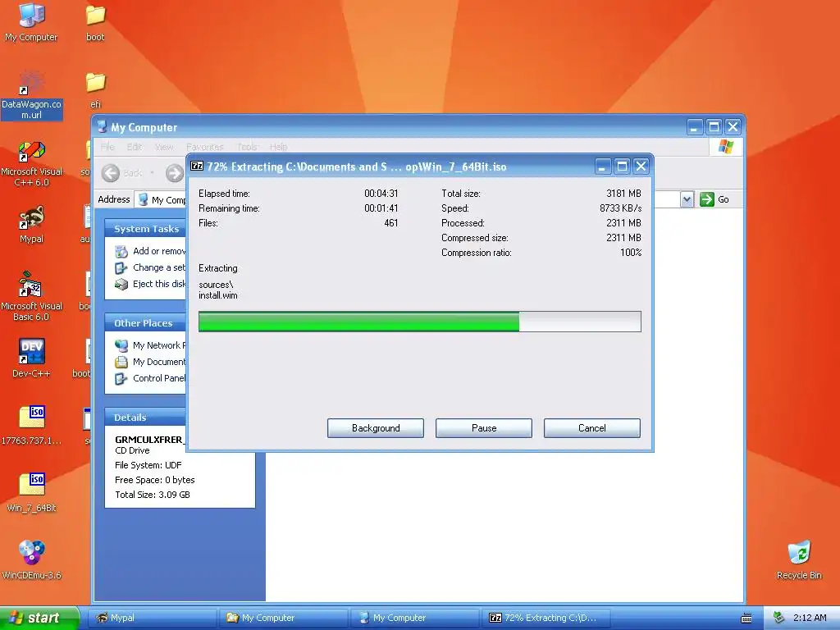Click the Back arrow in My Computer window
This screenshot has height=630, width=840.
(111, 173)
